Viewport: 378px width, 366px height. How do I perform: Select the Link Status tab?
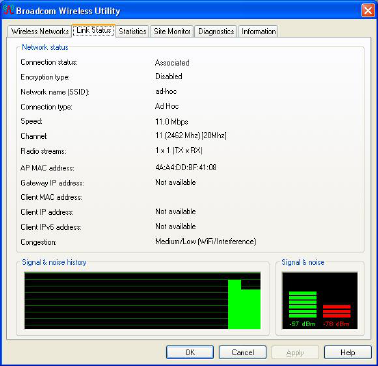click(x=94, y=31)
